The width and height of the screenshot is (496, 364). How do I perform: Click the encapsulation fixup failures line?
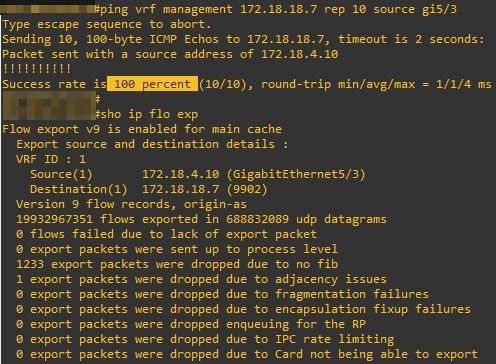click(243, 309)
